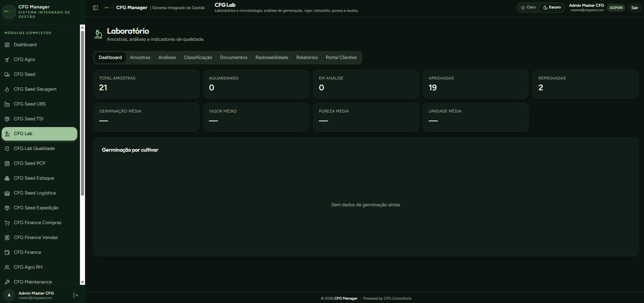Click the CFG Seed Expedição package icon
The width and height of the screenshot is (644, 303).
pos(7,208)
